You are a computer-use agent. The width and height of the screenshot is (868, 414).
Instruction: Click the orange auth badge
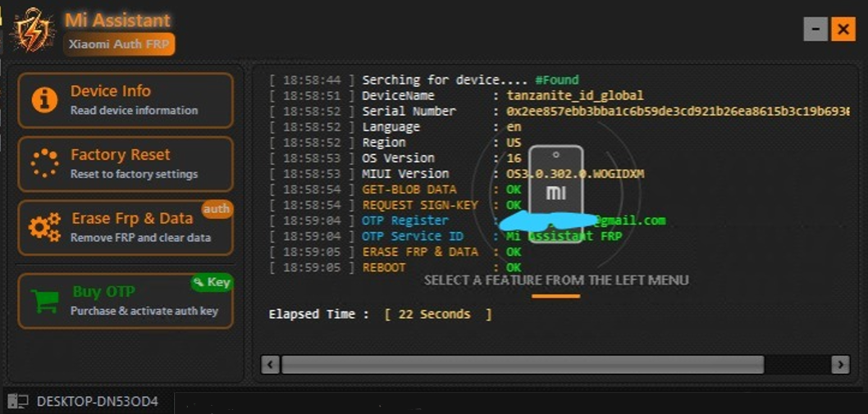coord(216,209)
